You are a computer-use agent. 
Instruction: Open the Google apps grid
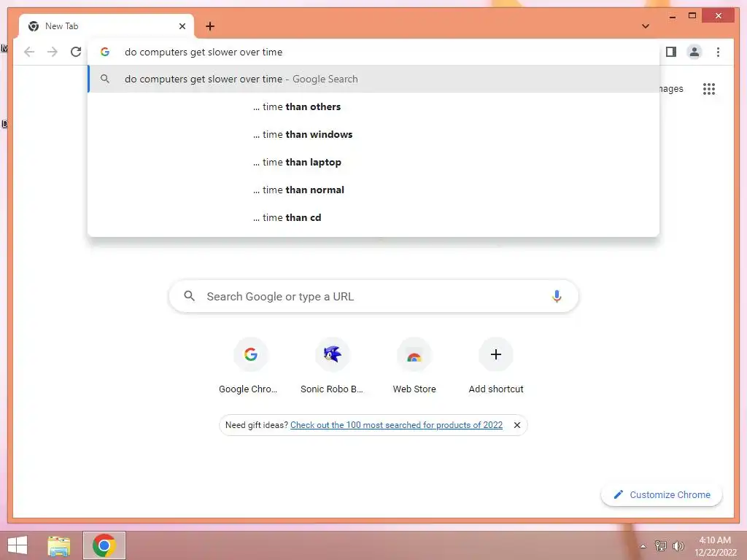coord(709,88)
